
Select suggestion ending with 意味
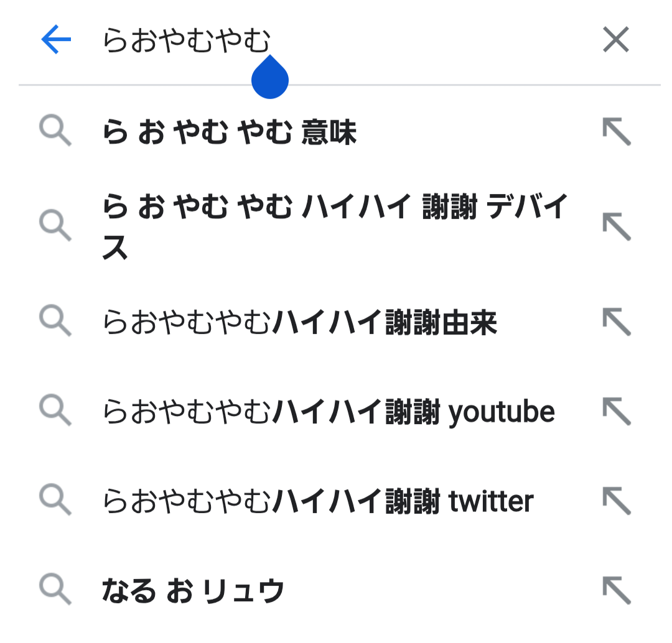point(229,132)
